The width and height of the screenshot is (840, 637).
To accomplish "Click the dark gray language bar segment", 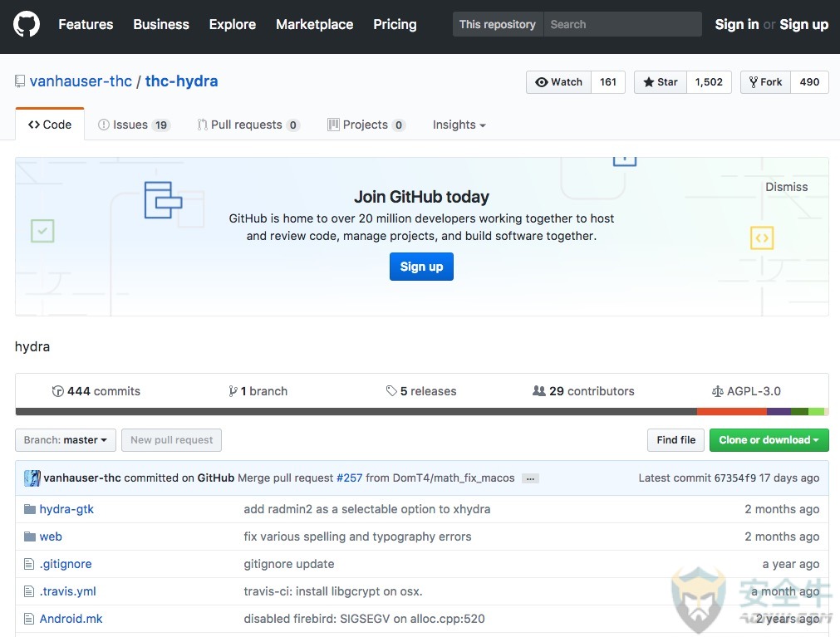I will point(356,412).
